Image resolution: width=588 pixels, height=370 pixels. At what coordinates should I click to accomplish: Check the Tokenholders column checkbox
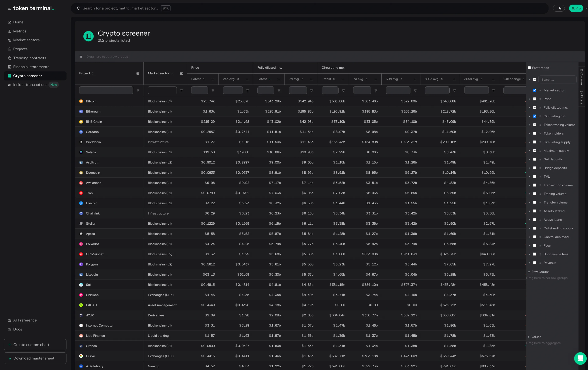[535, 133]
